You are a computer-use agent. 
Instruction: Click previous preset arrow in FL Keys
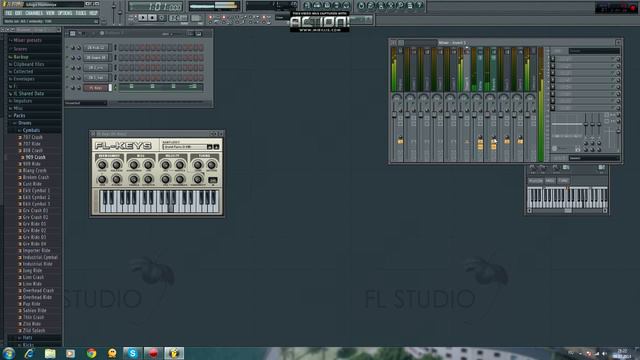[x=209, y=147]
